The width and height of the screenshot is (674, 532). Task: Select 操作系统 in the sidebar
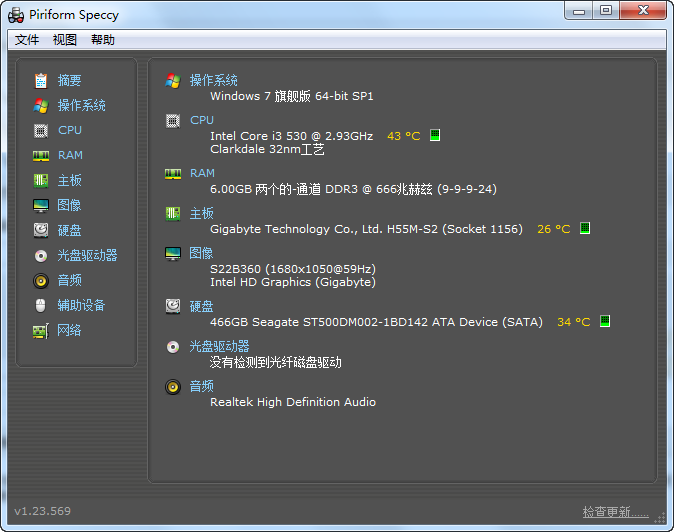pos(82,105)
